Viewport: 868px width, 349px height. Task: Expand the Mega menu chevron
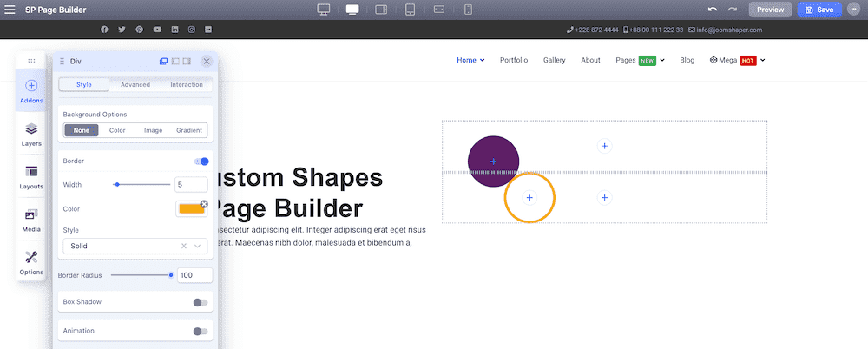coord(763,61)
